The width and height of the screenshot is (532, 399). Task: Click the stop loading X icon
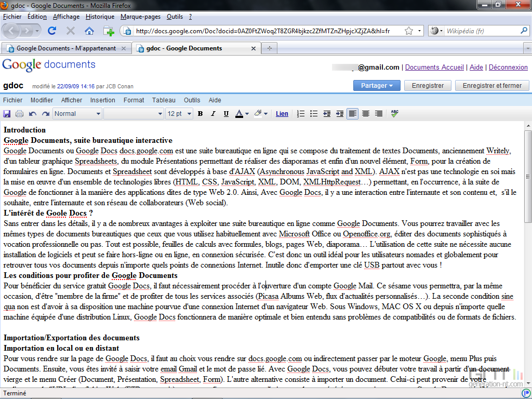[x=71, y=31]
